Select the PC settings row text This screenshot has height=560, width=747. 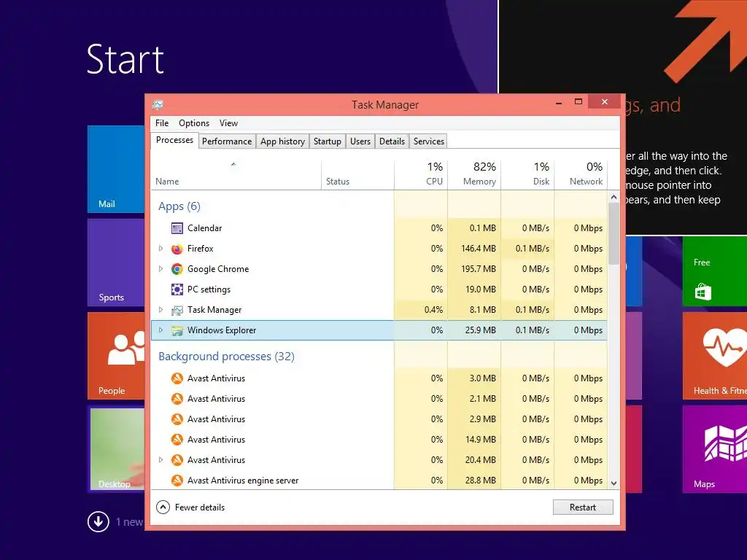209,289
